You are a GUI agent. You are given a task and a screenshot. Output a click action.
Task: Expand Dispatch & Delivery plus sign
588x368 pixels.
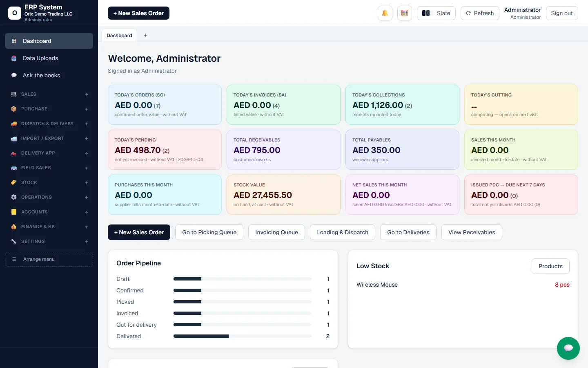click(x=86, y=124)
